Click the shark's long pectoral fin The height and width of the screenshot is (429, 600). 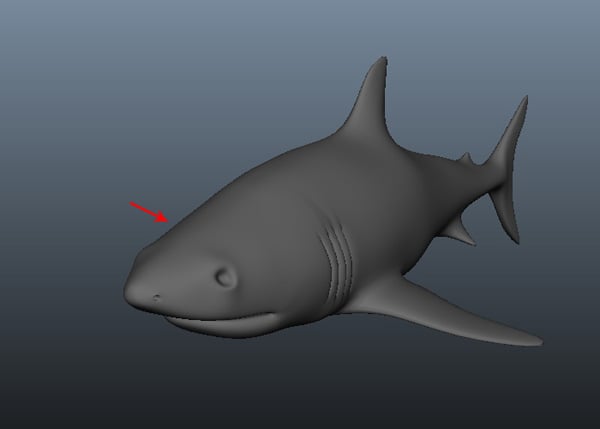click(444, 312)
